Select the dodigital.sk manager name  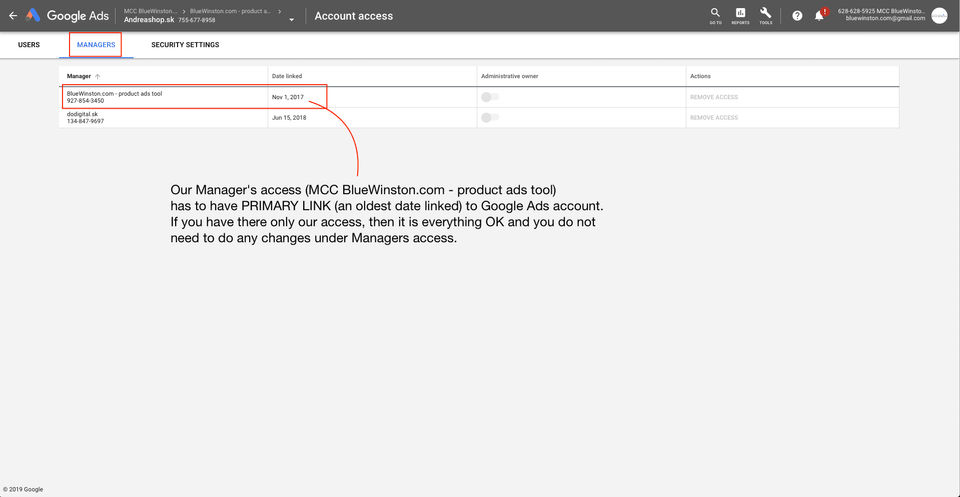click(82, 114)
